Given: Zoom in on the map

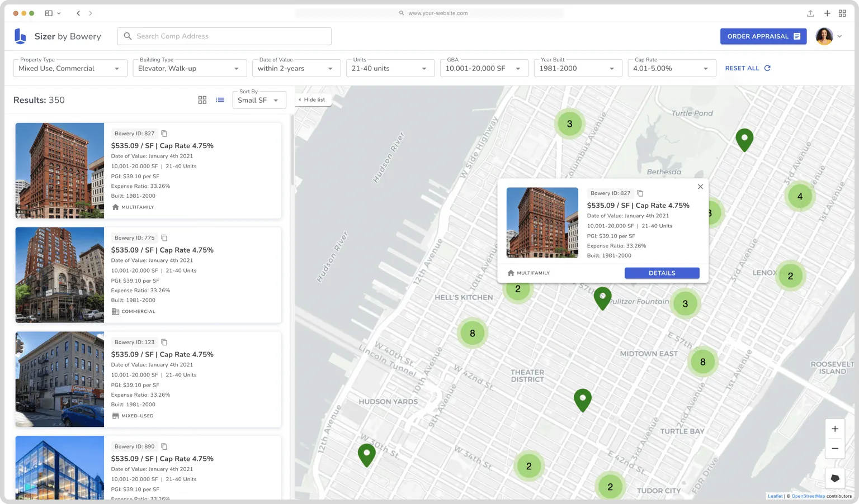Looking at the screenshot, I should 835,429.
